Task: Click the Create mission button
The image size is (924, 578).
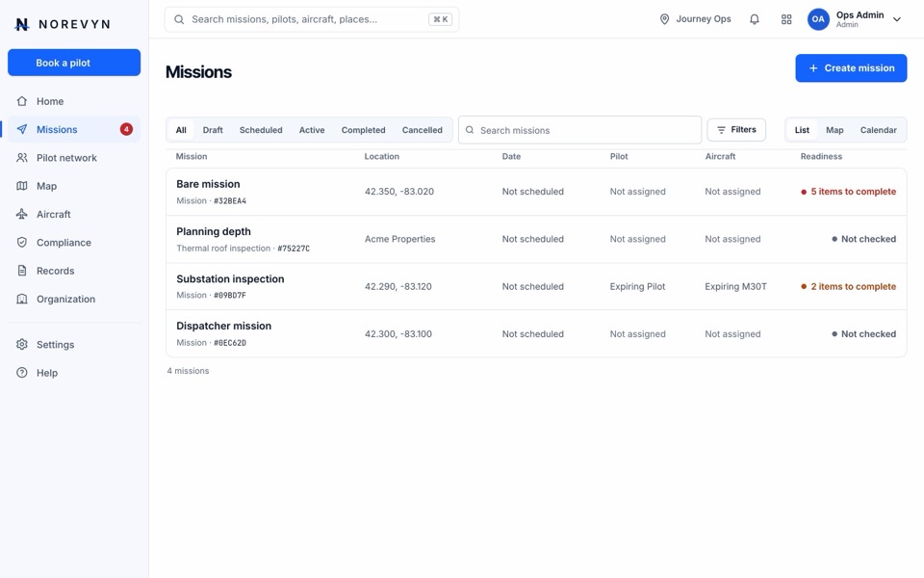Action: [x=851, y=68]
